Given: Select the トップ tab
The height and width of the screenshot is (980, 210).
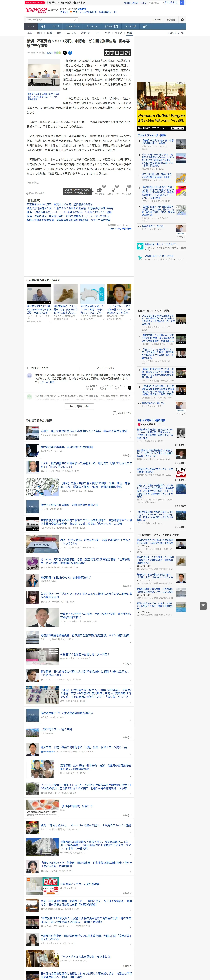Looking at the screenshot, I should click(31, 26).
